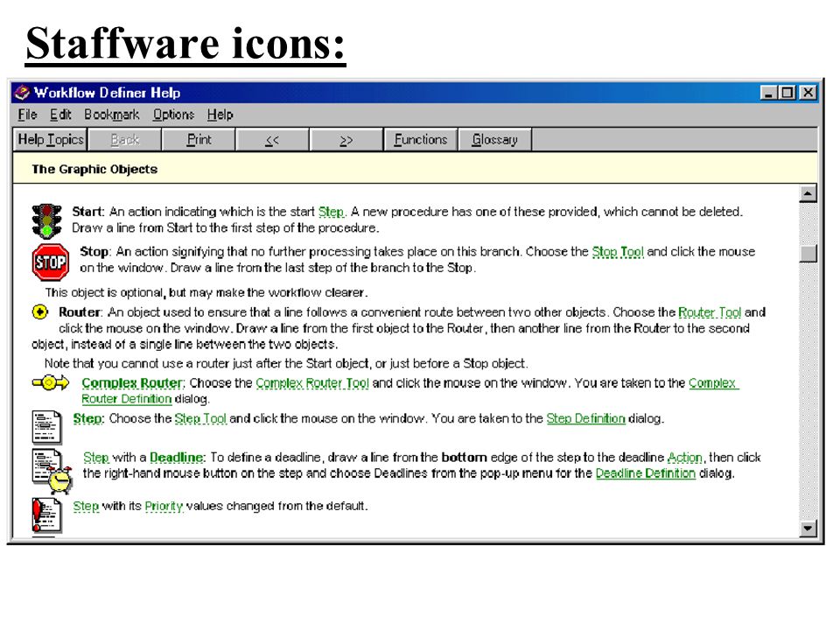
Task: Open the Help menu
Action: (x=220, y=115)
